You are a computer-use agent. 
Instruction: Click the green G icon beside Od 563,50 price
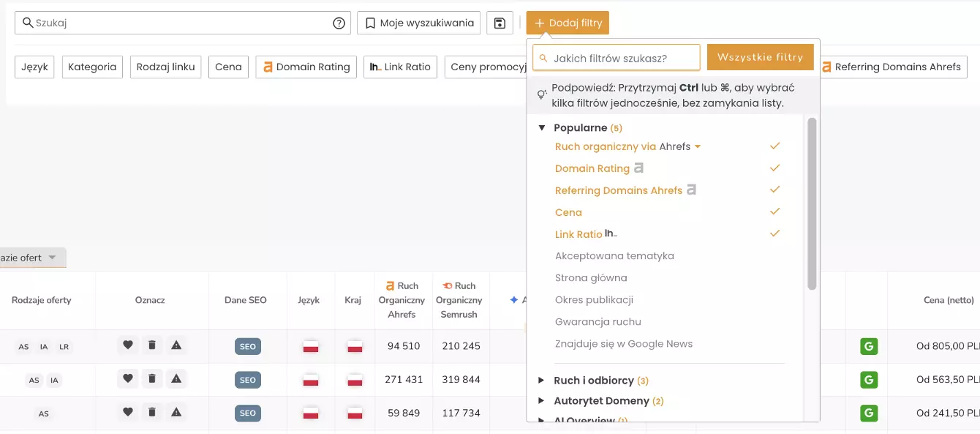point(869,380)
